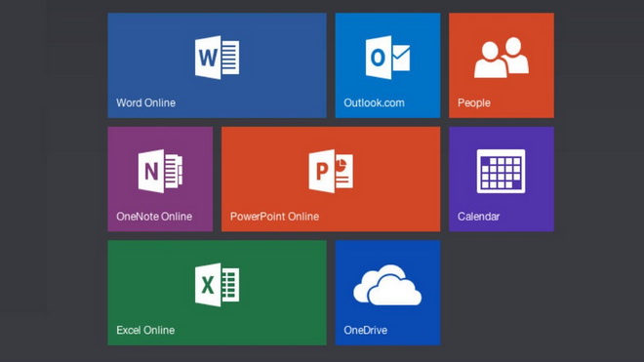The width and height of the screenshot is (644, 362).
Task: Click the Excel 'X' spreadsheet icon
Action: click(217, 285)
